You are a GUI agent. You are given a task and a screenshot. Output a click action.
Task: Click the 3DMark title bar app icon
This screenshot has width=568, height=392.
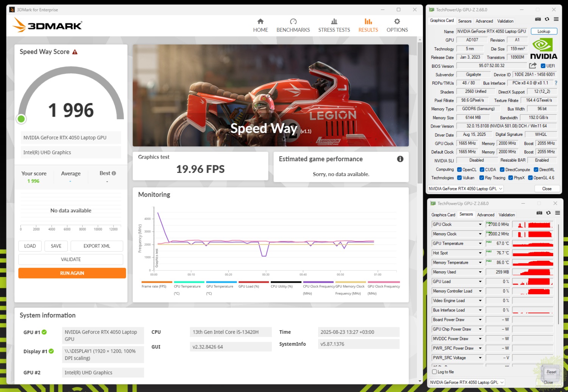[12, 10]
